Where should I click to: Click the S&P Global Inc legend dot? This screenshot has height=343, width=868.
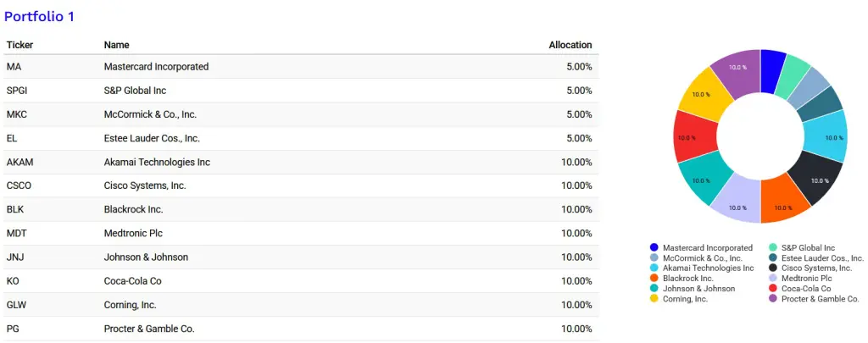coord(773,248)
